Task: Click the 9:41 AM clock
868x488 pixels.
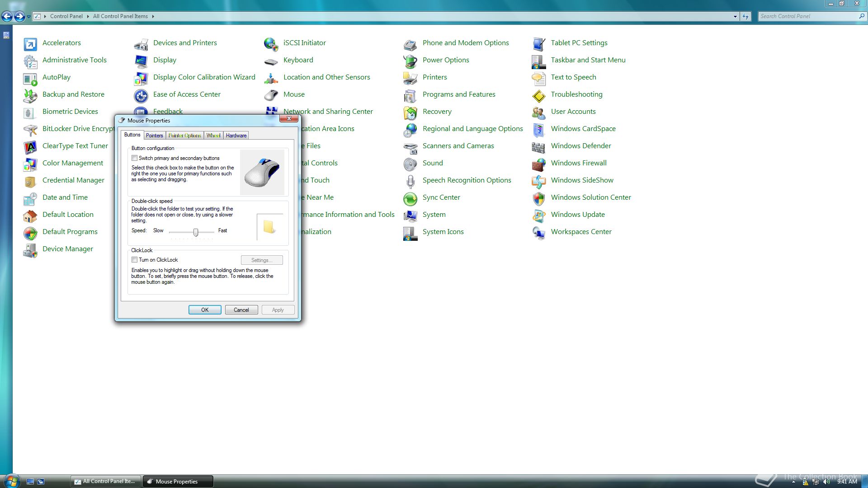Action: pos(847,482)
